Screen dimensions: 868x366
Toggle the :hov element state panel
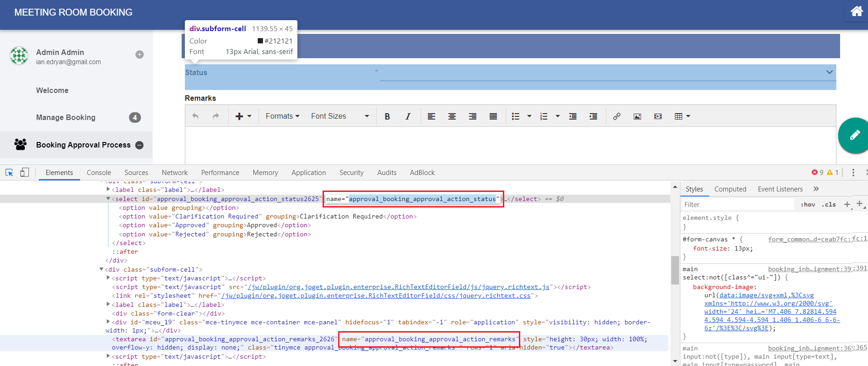pyautogui.click(x=808, y=205)
